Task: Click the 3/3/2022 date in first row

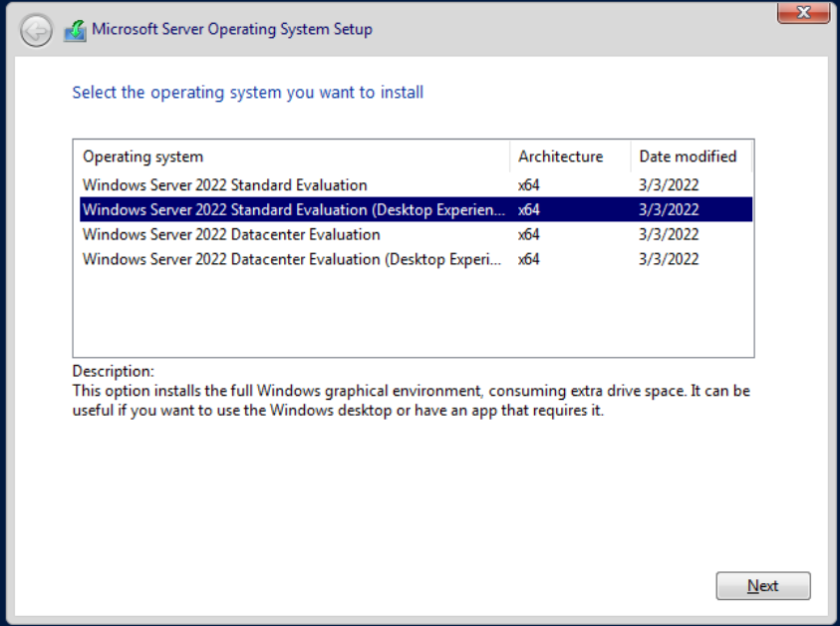Action: pos(669,184)
